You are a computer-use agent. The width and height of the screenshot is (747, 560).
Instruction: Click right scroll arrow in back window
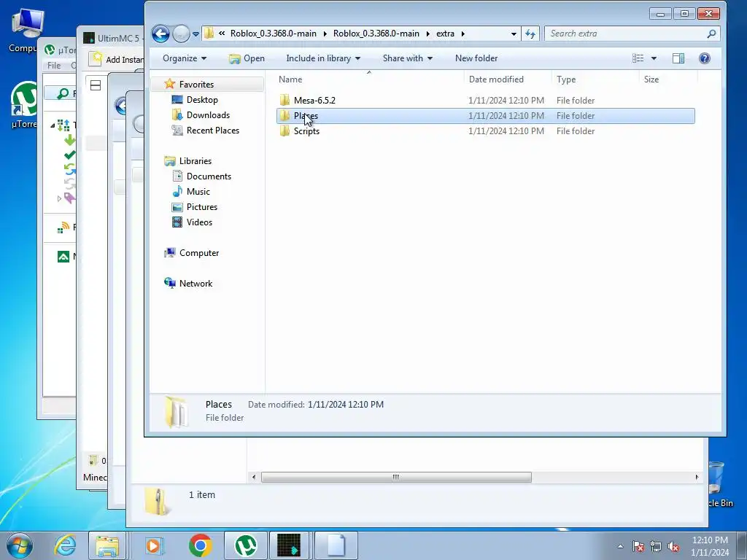(697, 477)
